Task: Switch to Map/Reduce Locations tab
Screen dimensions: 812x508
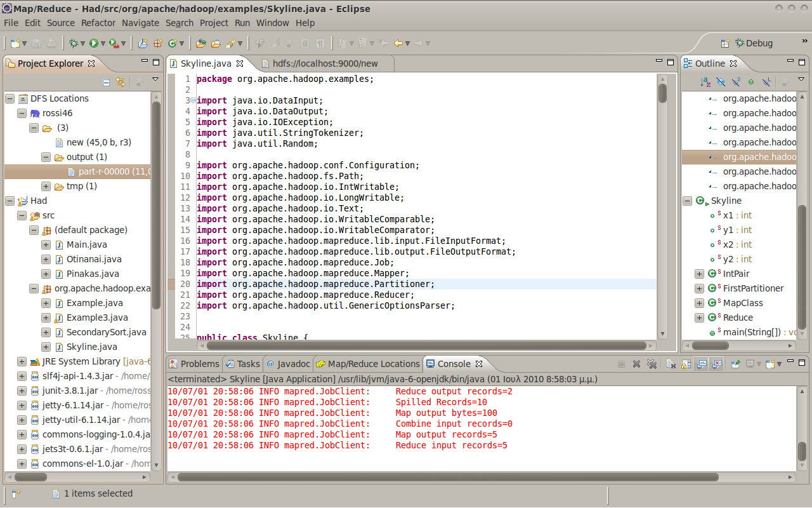Action: [368, 364]
